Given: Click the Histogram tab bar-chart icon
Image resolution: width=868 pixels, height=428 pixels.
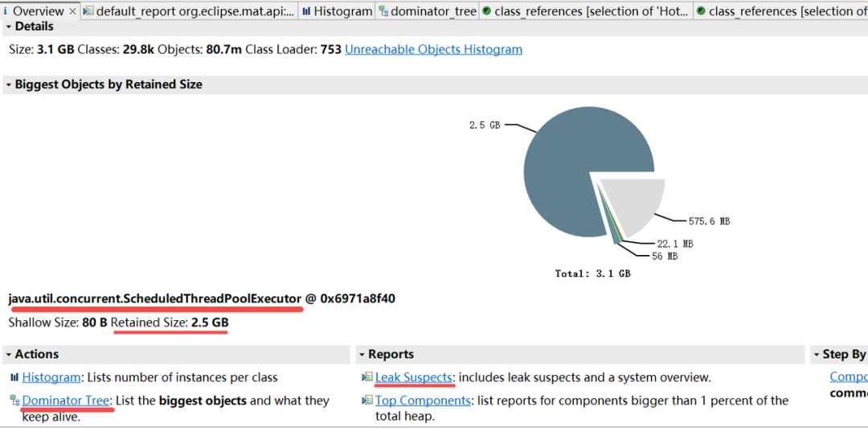Looking at the screenshot, I should coord(307,11).
